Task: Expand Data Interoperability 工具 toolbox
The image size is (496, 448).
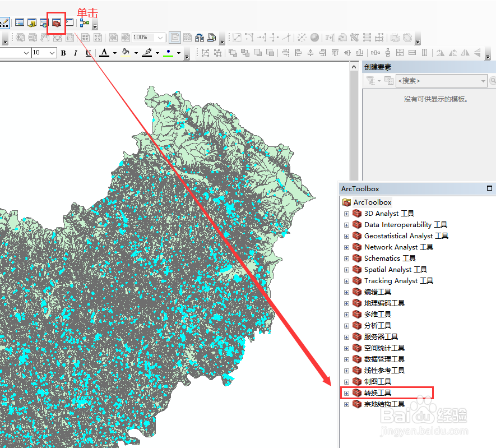Action: pos(346,225)
